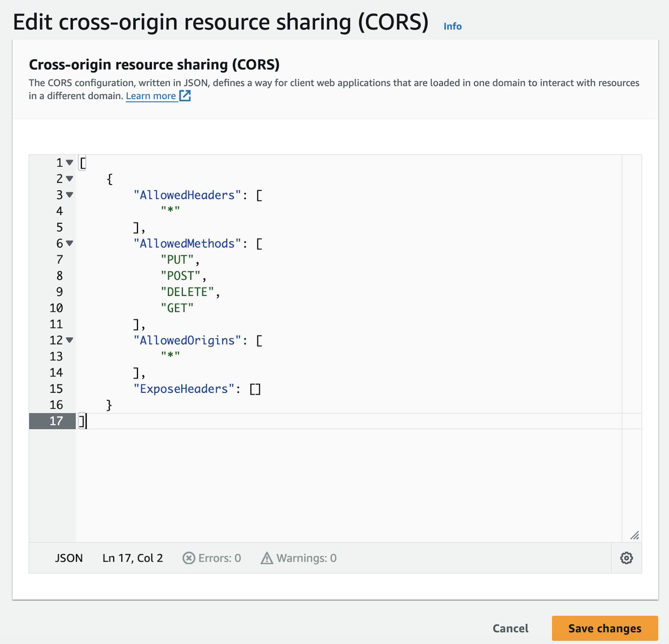This screenshot has height=644, width=669.
Task: Open the Learn more link
Action: 151,96
